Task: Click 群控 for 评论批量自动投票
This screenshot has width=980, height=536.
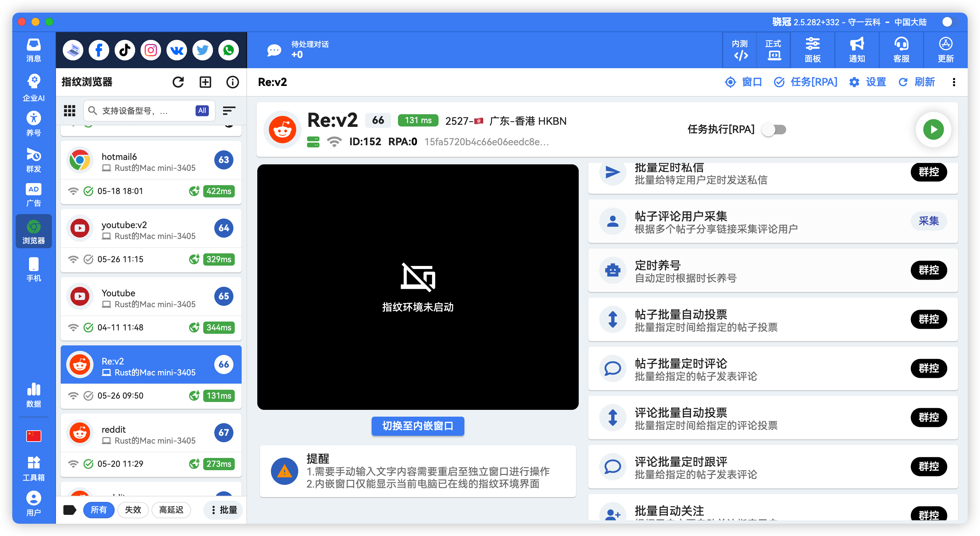Action: point(928,417)
